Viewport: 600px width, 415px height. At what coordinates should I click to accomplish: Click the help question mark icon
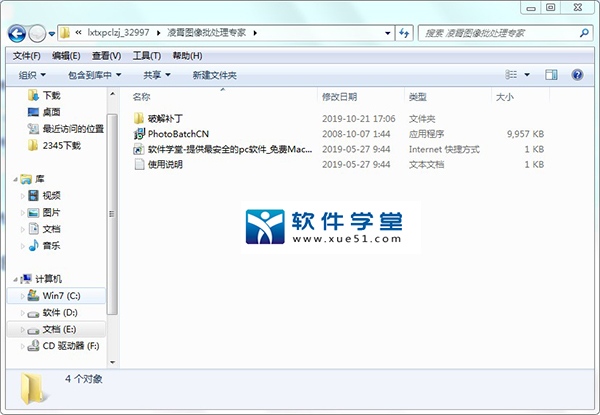pos(577,75)
